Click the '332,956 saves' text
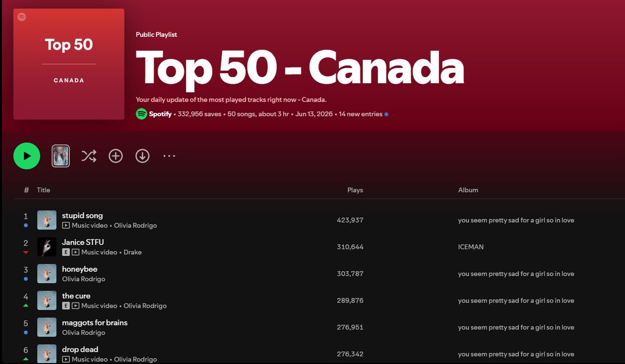Screen dimensions: 625x364 (199, 114)
